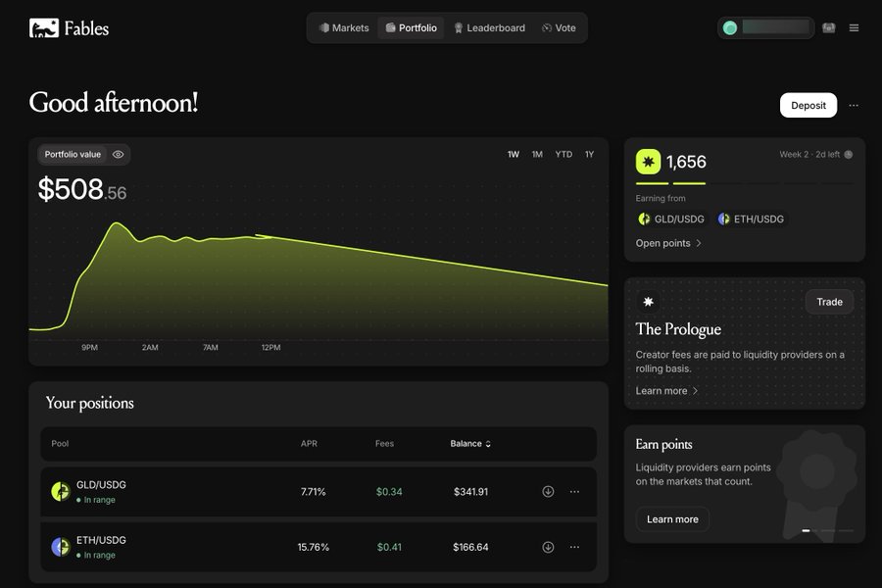The image size is (882, 588).
Task: Click the clock icon next to Week 2
Action: click(849, 154)
